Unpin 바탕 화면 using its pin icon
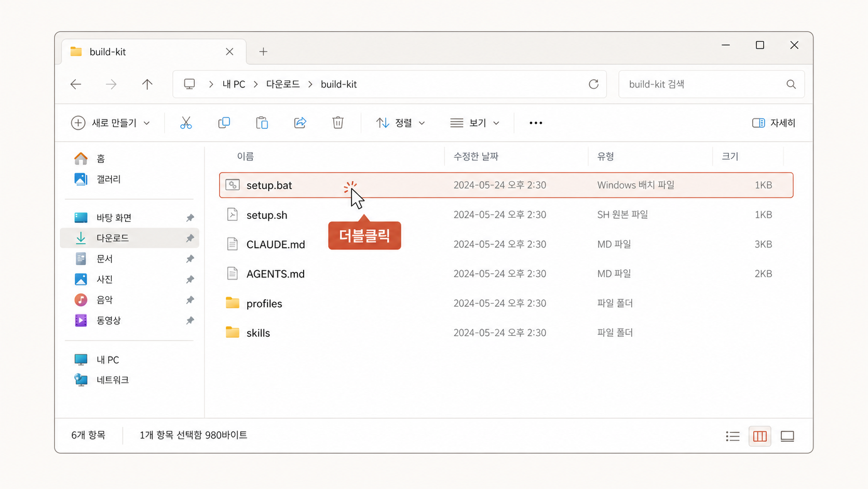This screenshot has height=489, width=868. (x=190, y=218)
